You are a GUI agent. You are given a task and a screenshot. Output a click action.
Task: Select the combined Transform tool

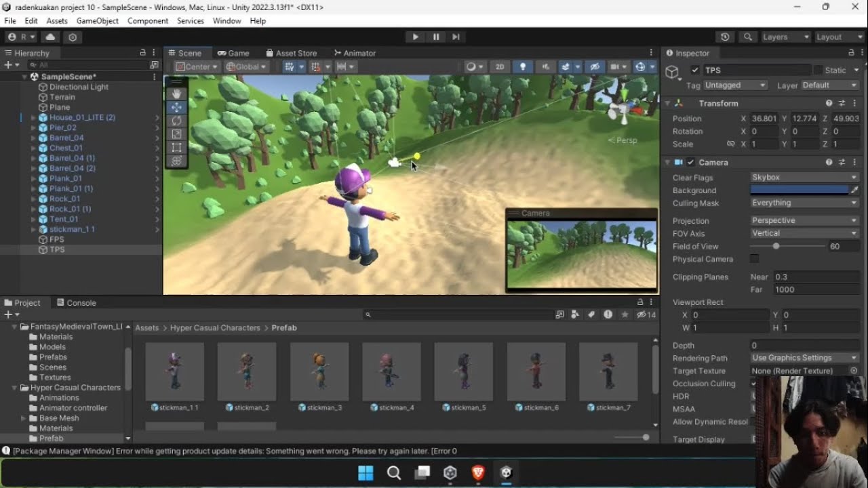coord(177,161)
